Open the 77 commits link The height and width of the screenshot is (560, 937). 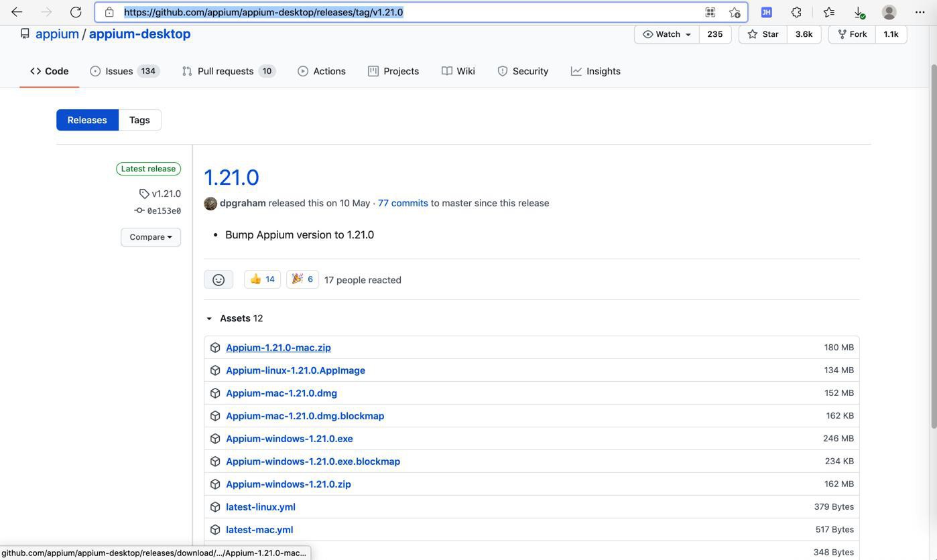(403, 203)
